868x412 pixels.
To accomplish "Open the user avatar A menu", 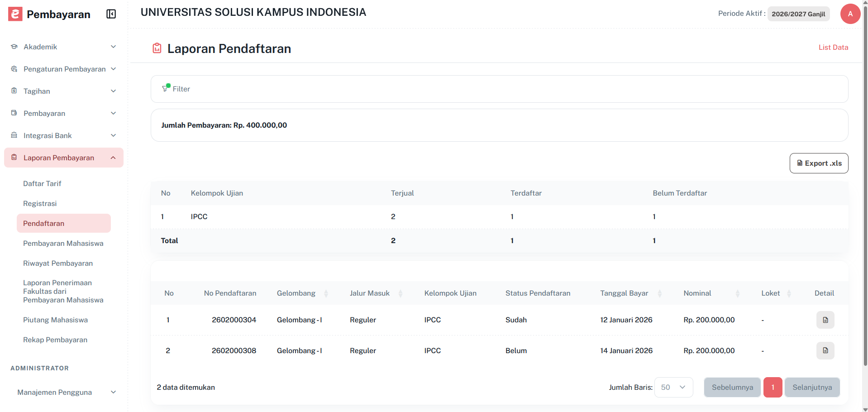I will pyautogui.click(x=850, y=14).
